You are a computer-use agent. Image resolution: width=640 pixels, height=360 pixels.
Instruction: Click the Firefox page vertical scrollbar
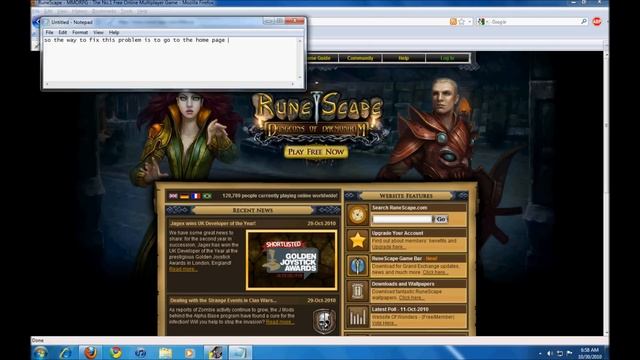click(x=606, y=193)
